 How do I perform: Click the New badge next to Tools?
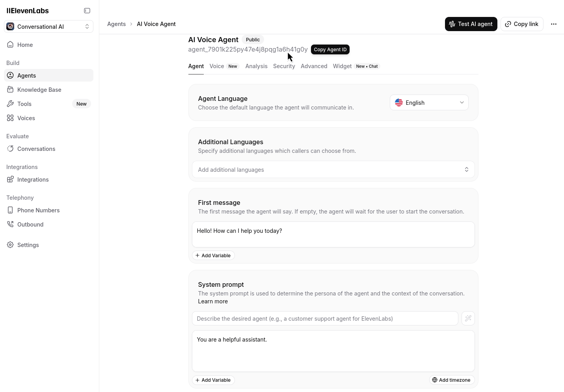point(82,104)
